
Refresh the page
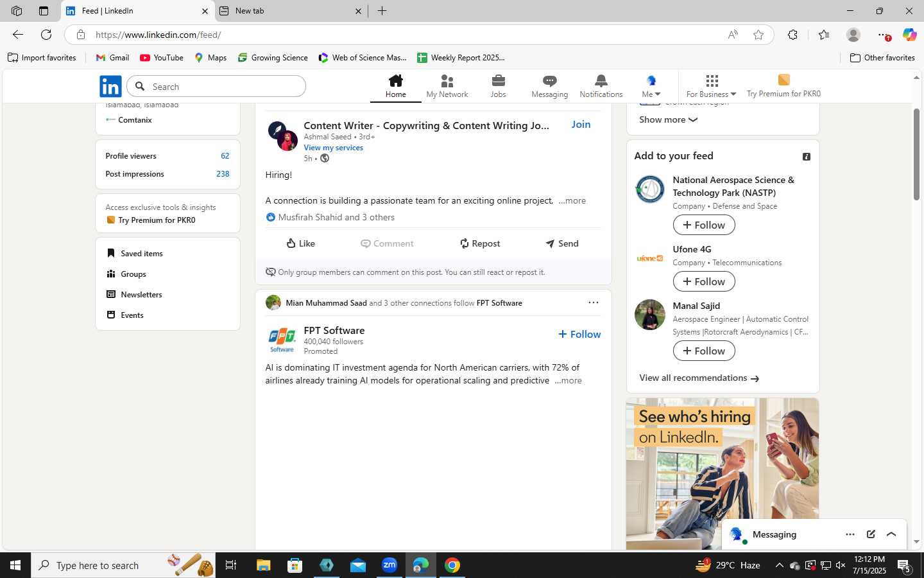[46, 35]
